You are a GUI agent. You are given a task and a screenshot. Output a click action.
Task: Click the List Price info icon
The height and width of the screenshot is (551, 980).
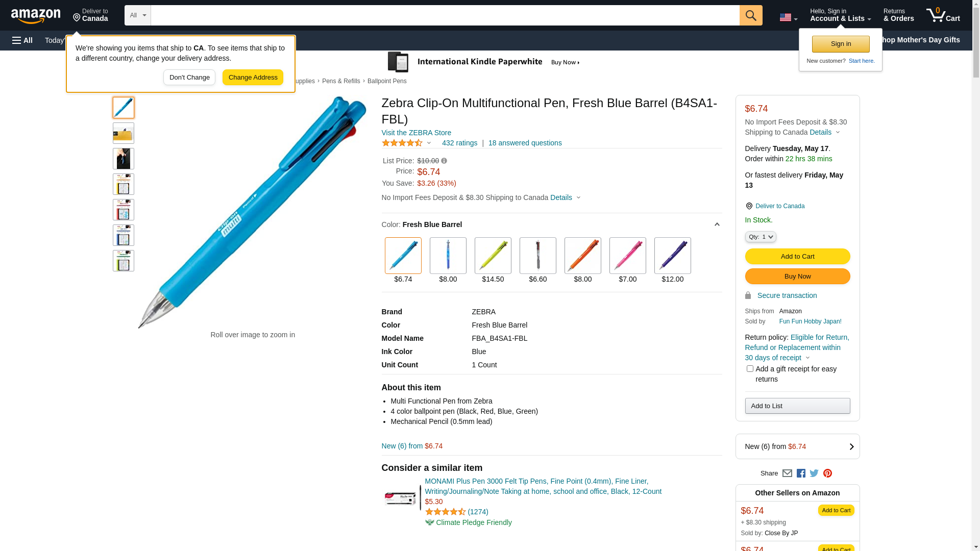point(444,161)
